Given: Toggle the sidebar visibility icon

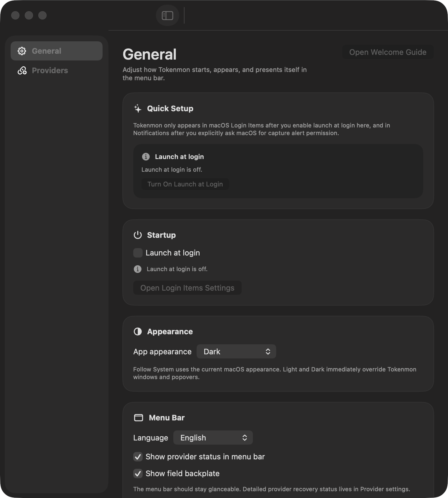Looking at the screenshot, I should coord(167,15).
